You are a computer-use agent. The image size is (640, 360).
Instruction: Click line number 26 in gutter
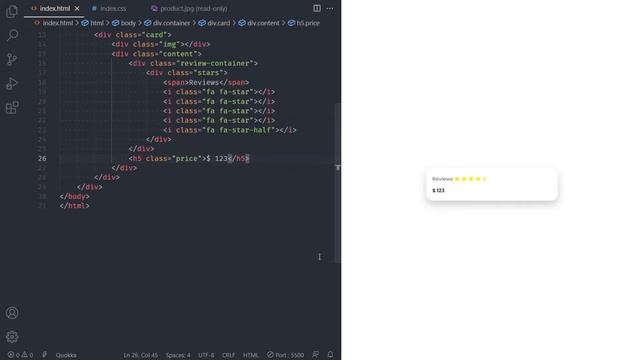click(x=42, y=158)
